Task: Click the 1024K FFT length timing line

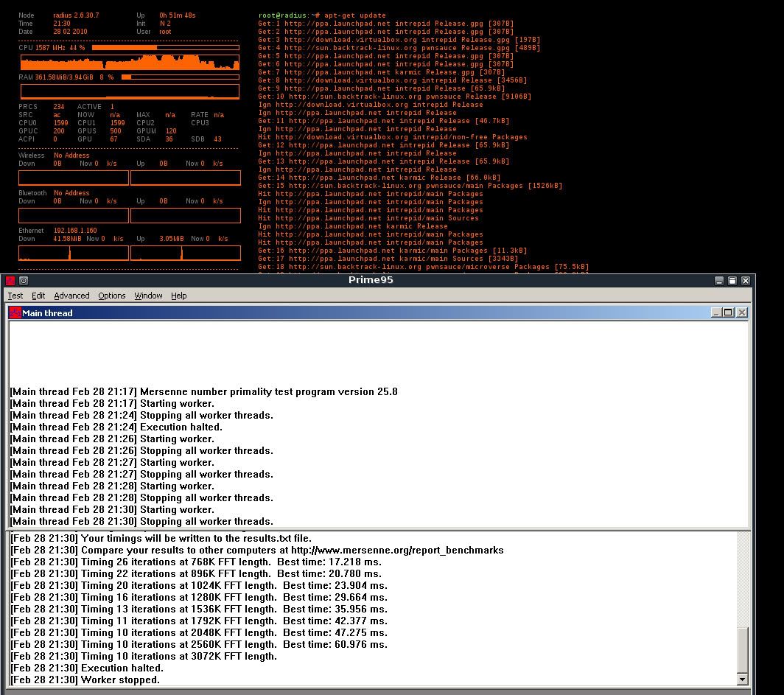Action: pyautogui.click(x=199, y=585)
